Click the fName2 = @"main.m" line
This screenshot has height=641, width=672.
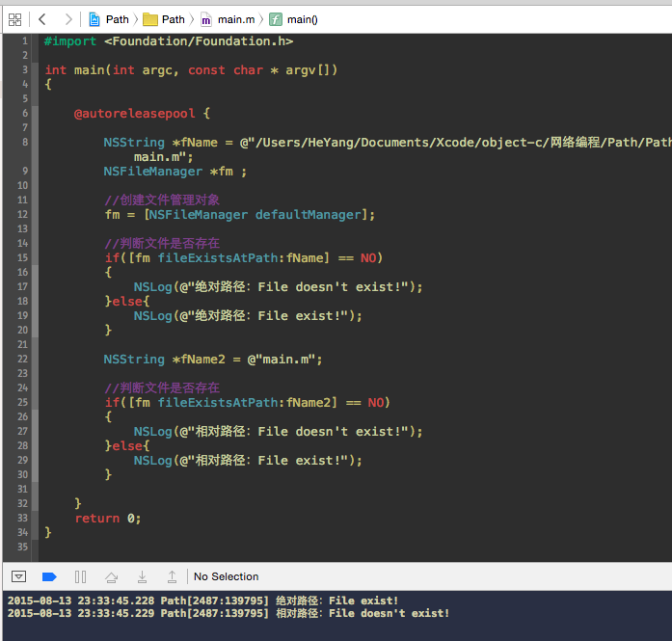coord(212,360)
